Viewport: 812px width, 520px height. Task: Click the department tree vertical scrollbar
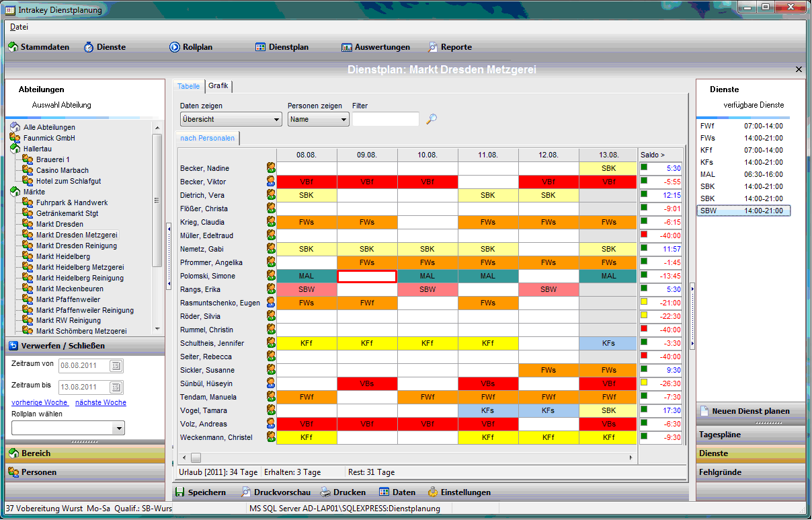point(157,228)
